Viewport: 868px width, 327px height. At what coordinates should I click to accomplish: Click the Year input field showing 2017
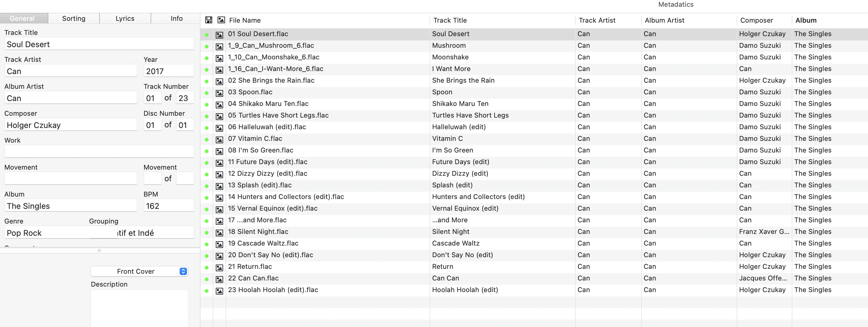click(168, 71)
